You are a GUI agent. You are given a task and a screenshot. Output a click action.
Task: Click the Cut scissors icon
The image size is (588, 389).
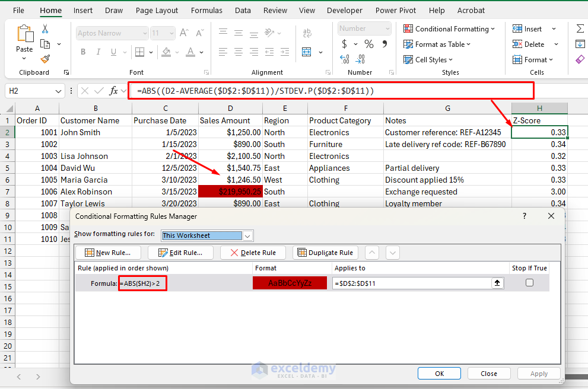45,28
